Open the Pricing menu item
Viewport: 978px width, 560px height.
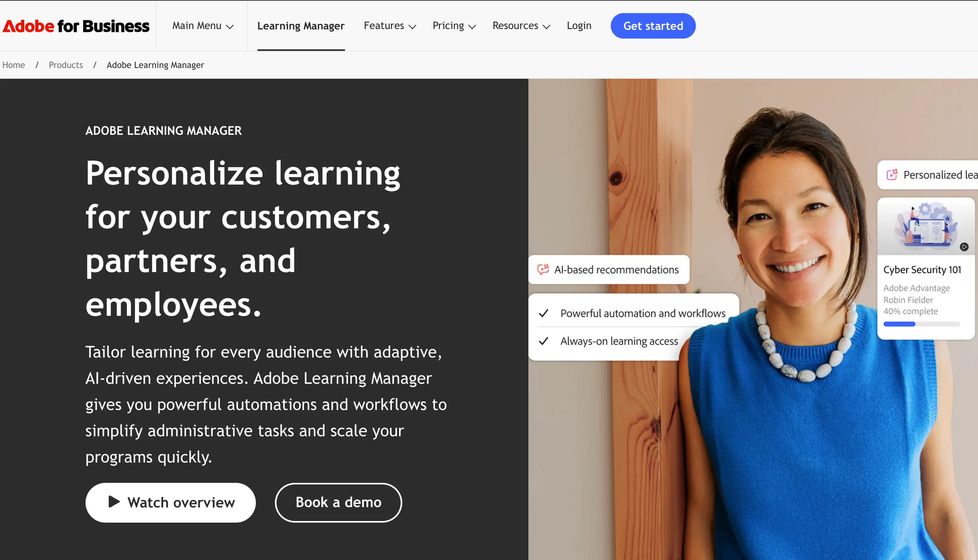[454, 26]
